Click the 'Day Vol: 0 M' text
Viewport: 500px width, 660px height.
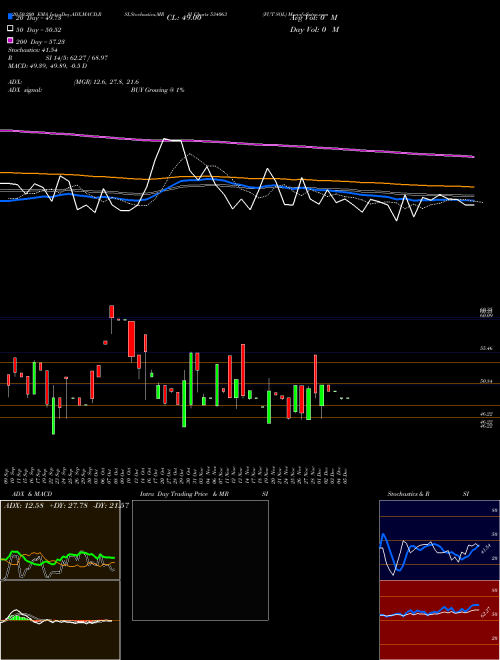(314, 30)
